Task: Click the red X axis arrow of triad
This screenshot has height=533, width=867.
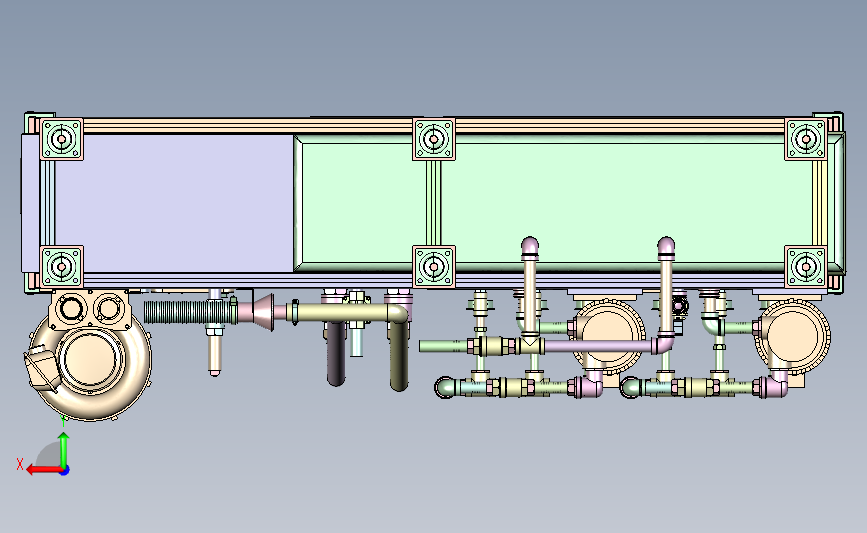Action: tap(43, 470)
